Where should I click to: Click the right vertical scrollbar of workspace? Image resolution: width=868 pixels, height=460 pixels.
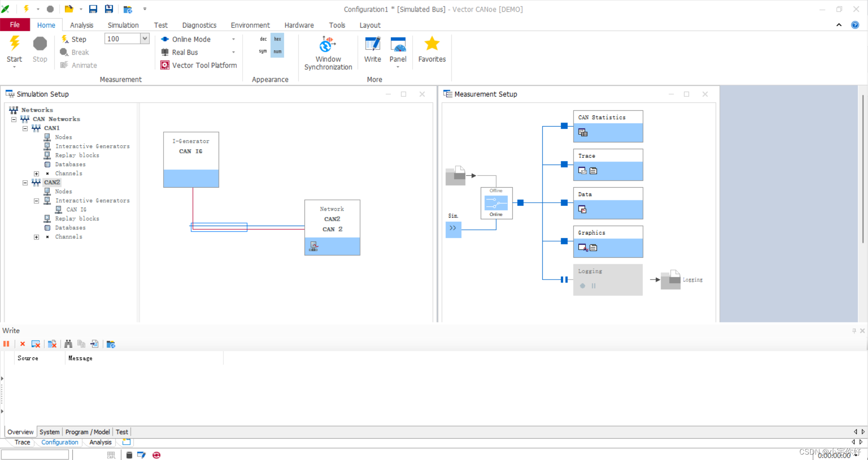click(x=863, y=170)
